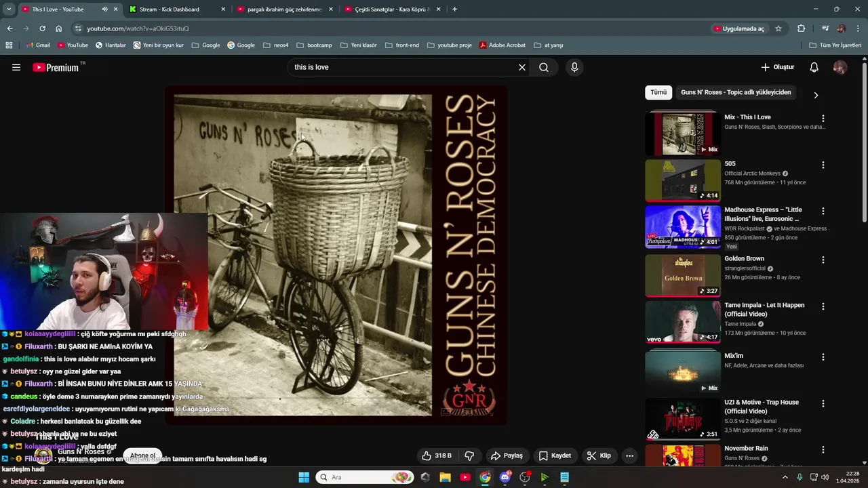
Task: Dislike the video
Action: tap(469, 455)
